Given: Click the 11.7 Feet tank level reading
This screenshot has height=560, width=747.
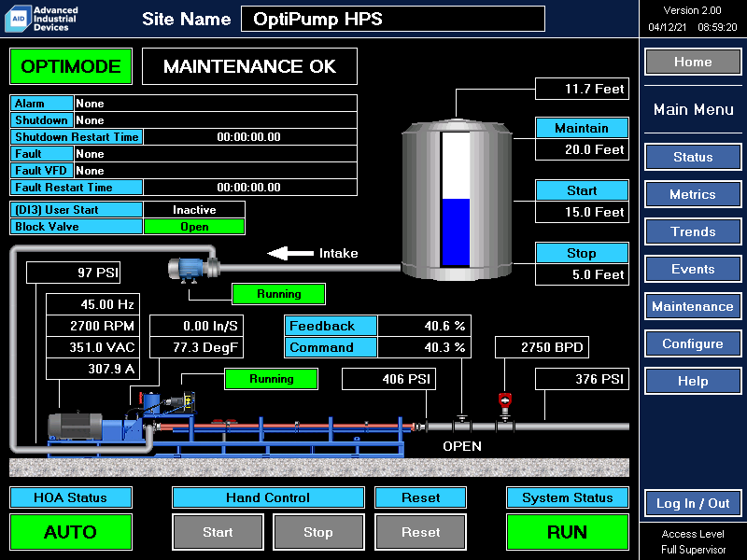Looking at the screenshot, I should pos(582,89).
